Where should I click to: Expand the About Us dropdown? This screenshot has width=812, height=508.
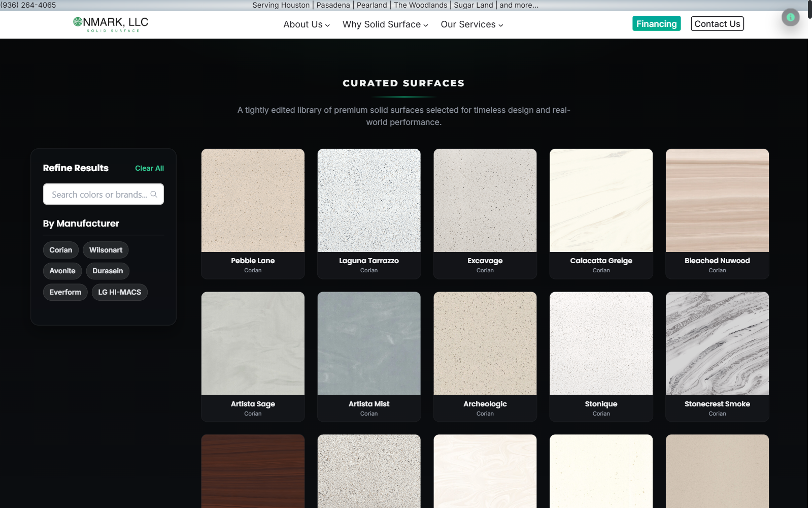pos(306,24)
